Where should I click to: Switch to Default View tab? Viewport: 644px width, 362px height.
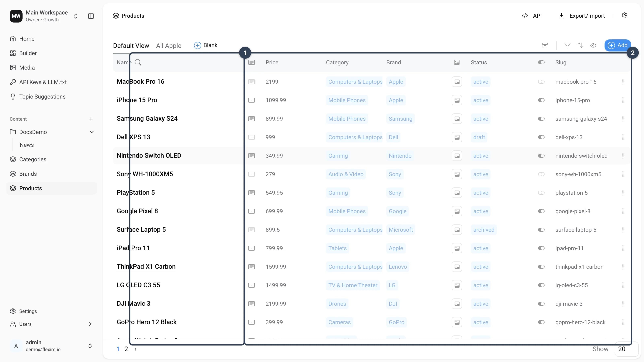(131, 45)
